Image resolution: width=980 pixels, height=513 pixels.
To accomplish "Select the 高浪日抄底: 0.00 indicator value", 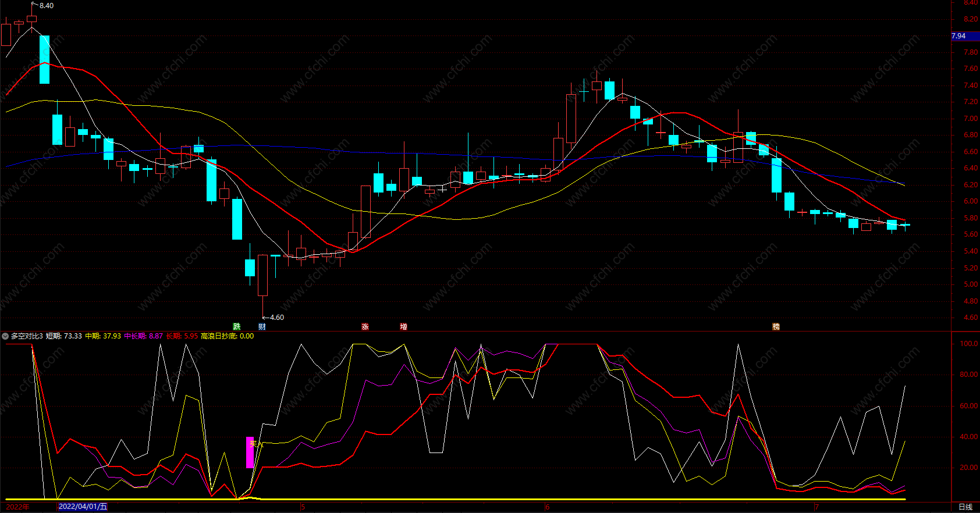I will [227, 336].
